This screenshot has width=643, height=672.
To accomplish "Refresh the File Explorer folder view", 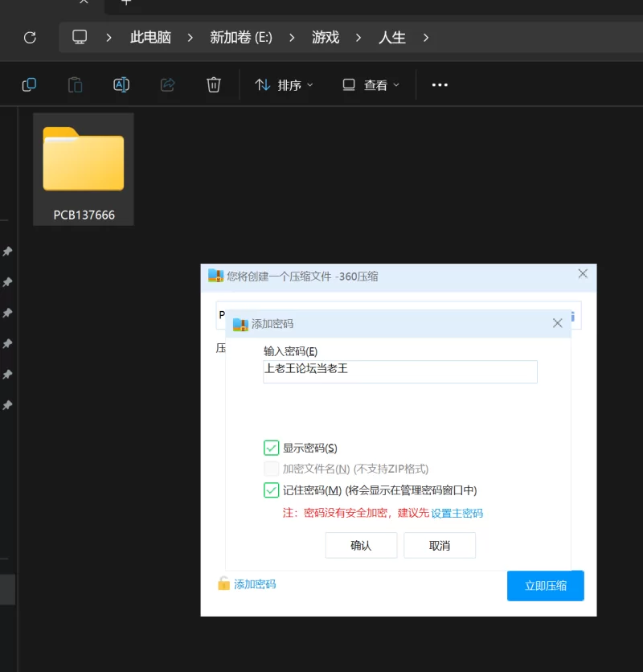I will pyautogui.click(x=30, y=38).
